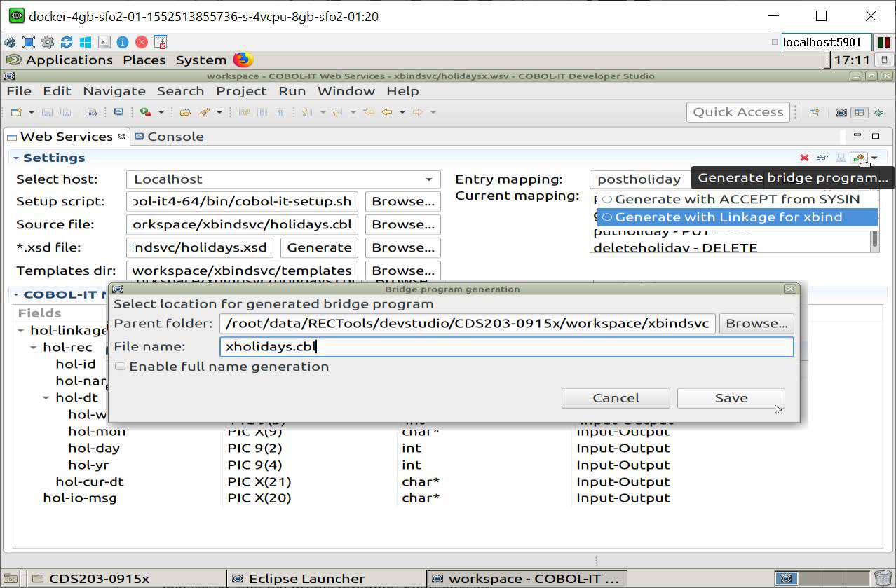Click Browse next to Parent folder

point(756,323)
